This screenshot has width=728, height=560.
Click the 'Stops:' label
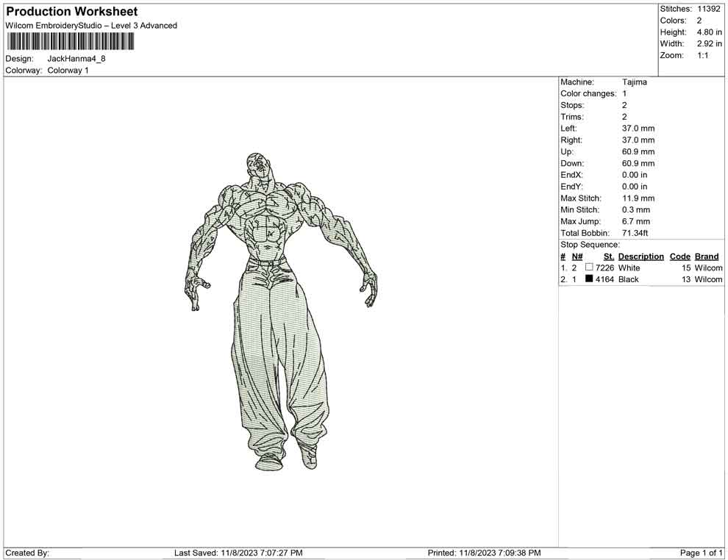572,105
